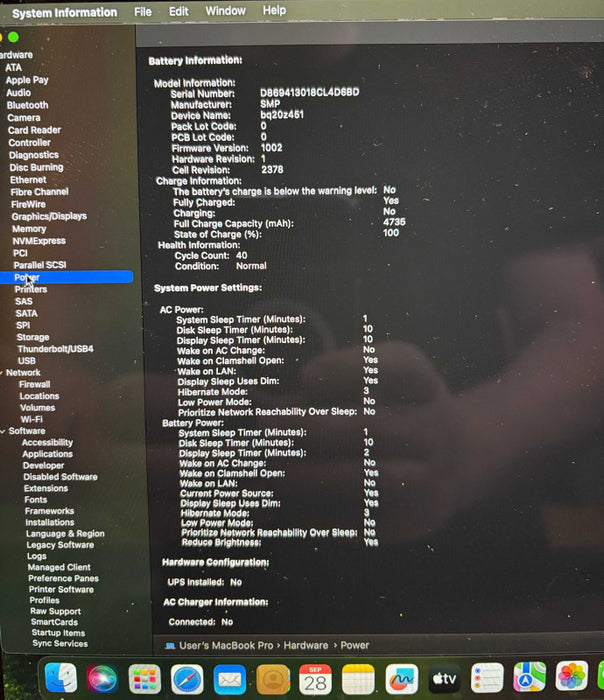The height and width of the screenshot is (700, 604).
Task: Select Startup Items in the sidebar
Action: click(x=58, y=633)
